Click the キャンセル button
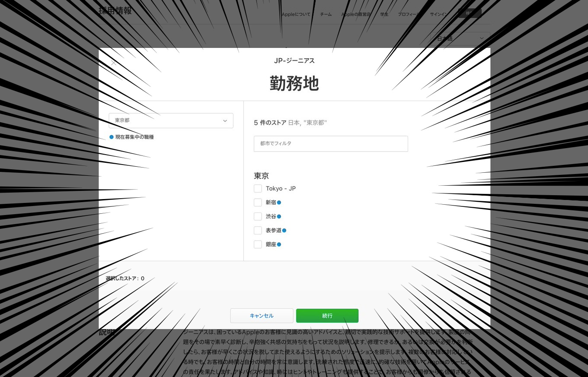This screenshot has height=377, width=588. (262, 316)
